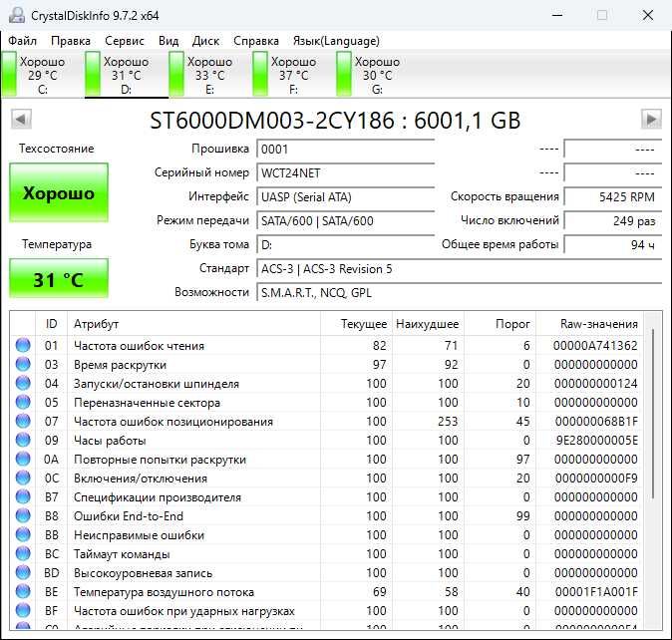Click the Прошивка field showing 0001
Screen dimensions: 672x640
[x=345, y=150]
